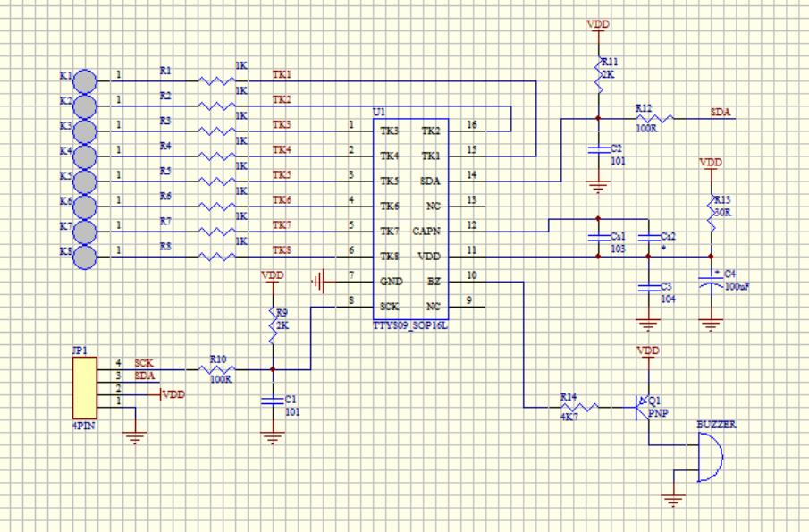Select the K2 touch pad circle

point(85,106)
